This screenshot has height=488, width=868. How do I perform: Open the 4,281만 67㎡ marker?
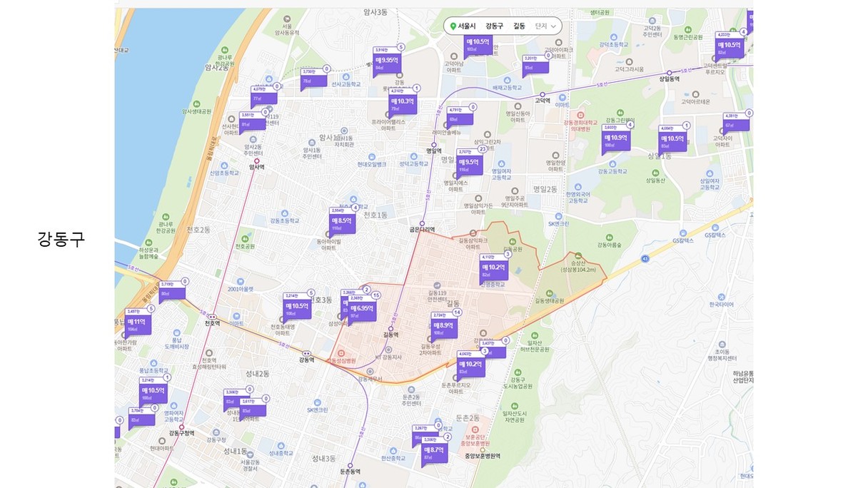(737, 122)
